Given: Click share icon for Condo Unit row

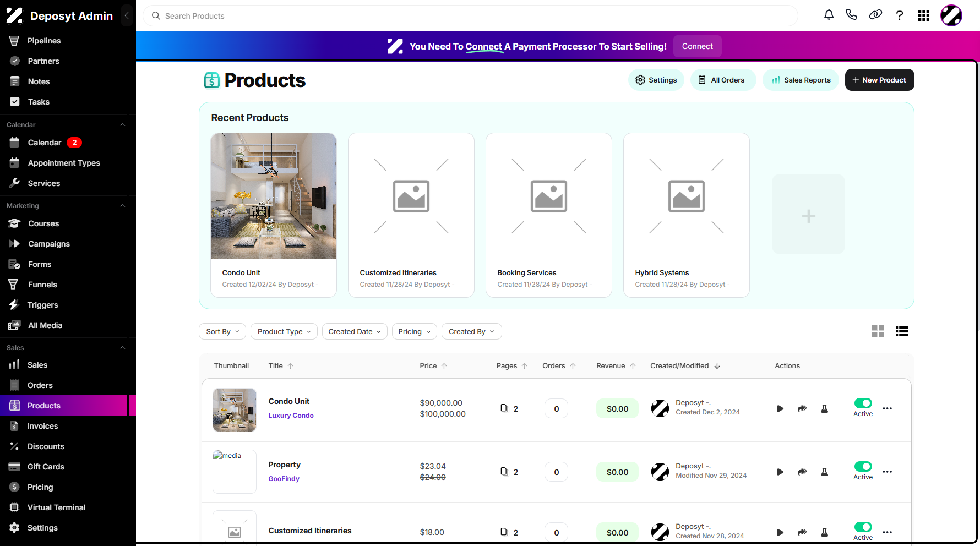Looking at the screenshot, I should coord(802,408).
